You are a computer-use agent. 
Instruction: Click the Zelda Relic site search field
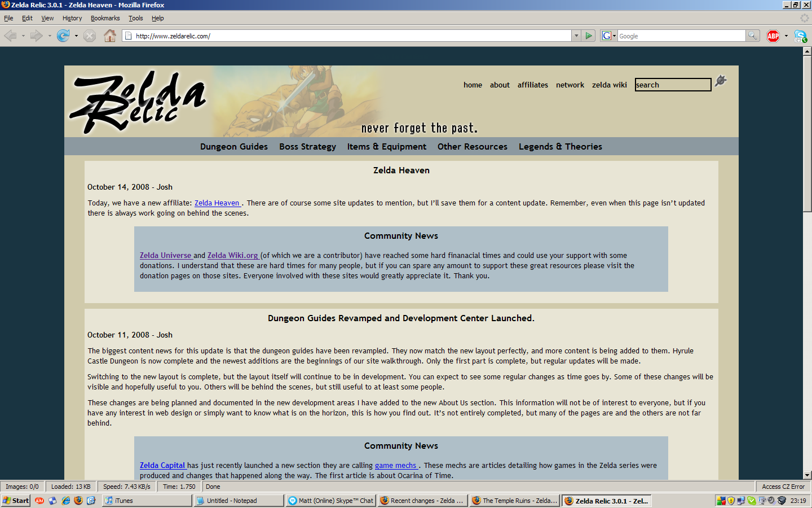tap(673, 85)
